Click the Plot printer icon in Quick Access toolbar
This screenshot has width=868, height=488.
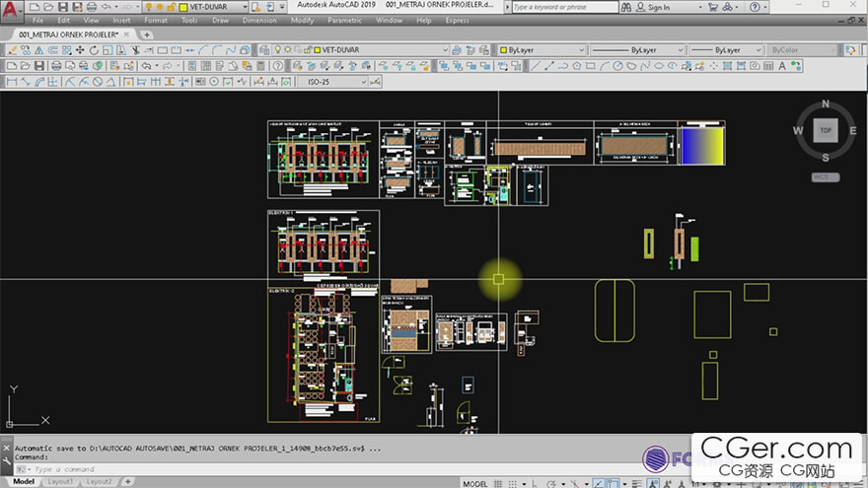[x=90, y=7]
